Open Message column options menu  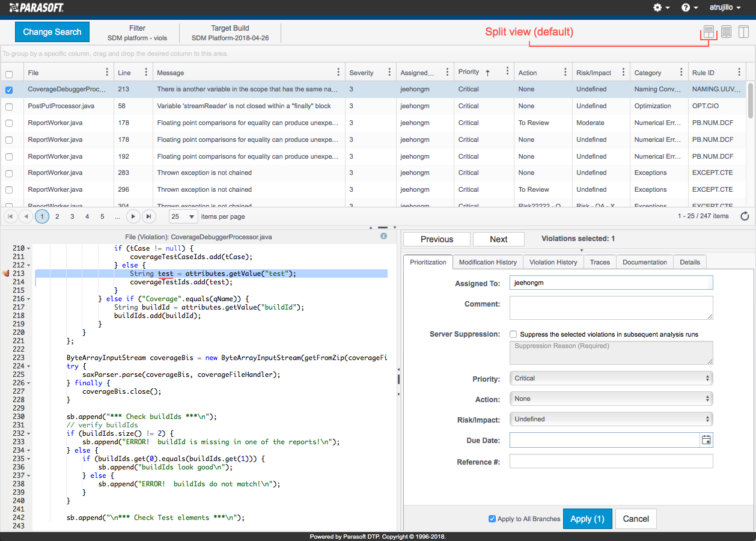coord(338,72)
